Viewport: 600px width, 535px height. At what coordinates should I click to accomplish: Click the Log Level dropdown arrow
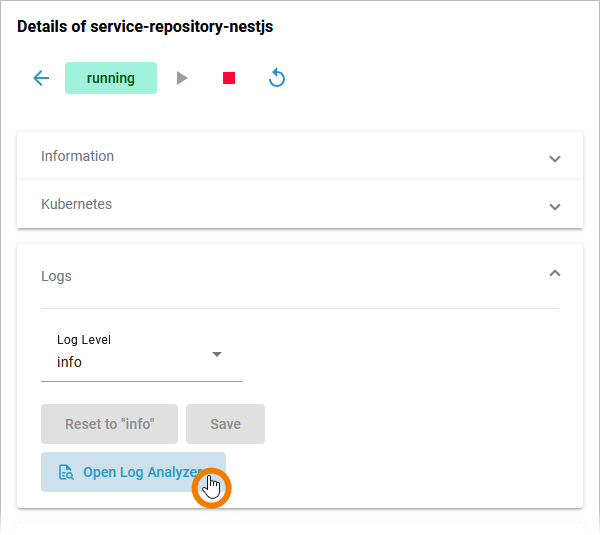pyautogui.click(x=217, y=354)
